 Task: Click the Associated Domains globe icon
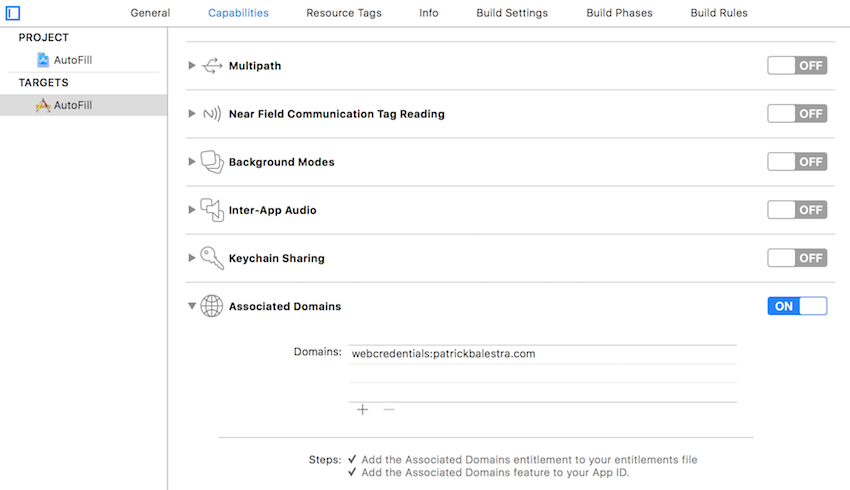click(212, 306)
